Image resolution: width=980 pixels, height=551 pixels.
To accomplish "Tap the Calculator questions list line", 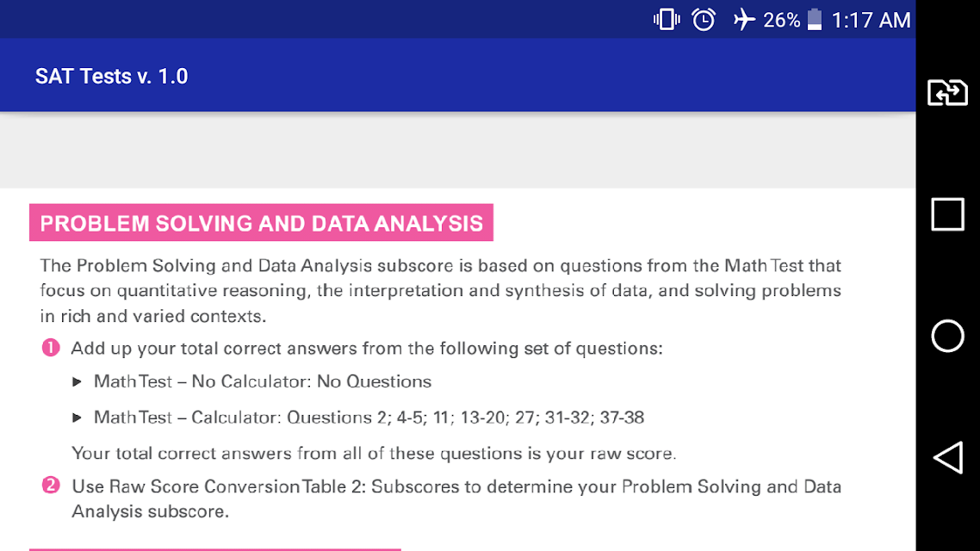I will pos(369,418).
